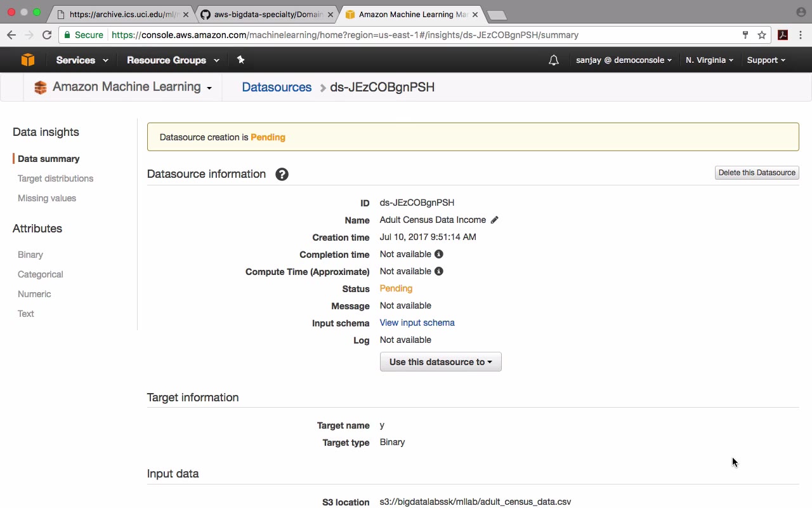Show info for Compute Time
The image size is (812, 508).
[x=438, y=271]
